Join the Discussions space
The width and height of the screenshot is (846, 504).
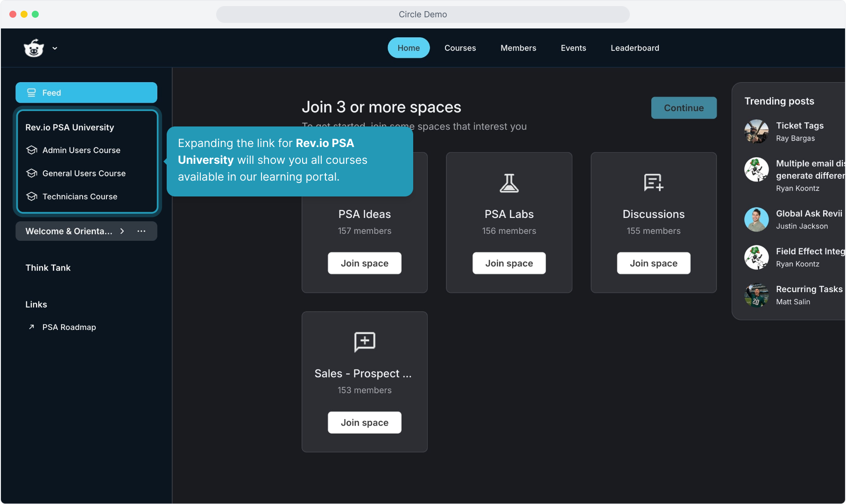point(653,263)
